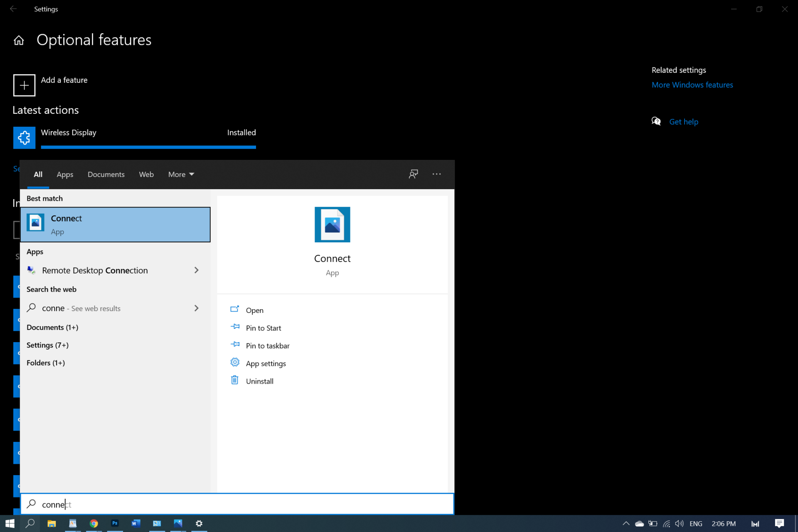
Task: Open the volume control in system tray
Action: [679, 523]
